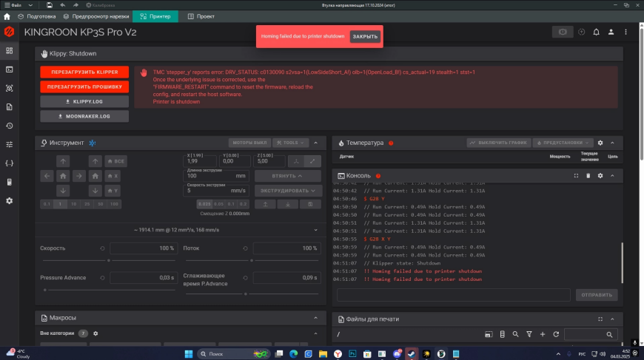Open the Tune sliders icon in sidebar
The image size is (644, 360).
click(x=10, y=144)
